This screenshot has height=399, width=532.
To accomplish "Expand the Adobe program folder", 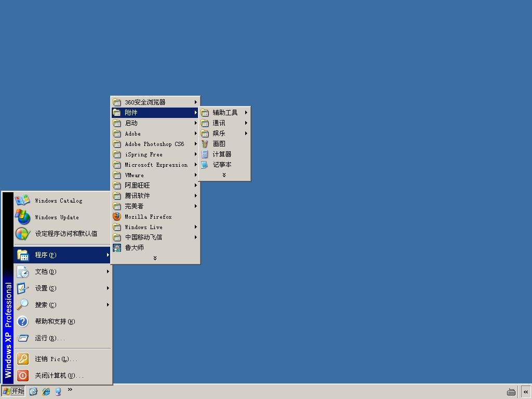I will [x=155, y=134].
